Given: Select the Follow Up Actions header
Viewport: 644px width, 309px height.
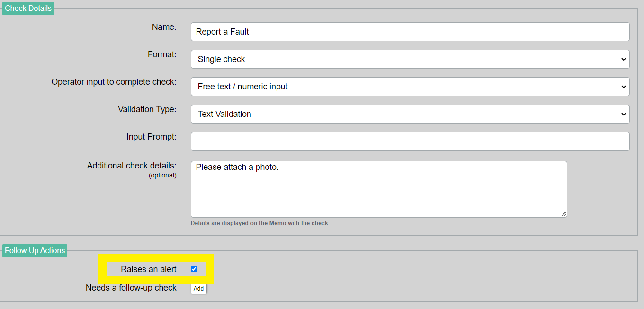Looking at the screenshot, I should [x=34, y=250].
